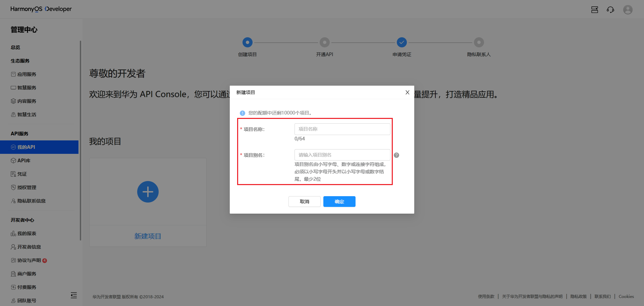
Task: Click the headset customer support icon
Action: pyautogui.click(x=610, y=9)
